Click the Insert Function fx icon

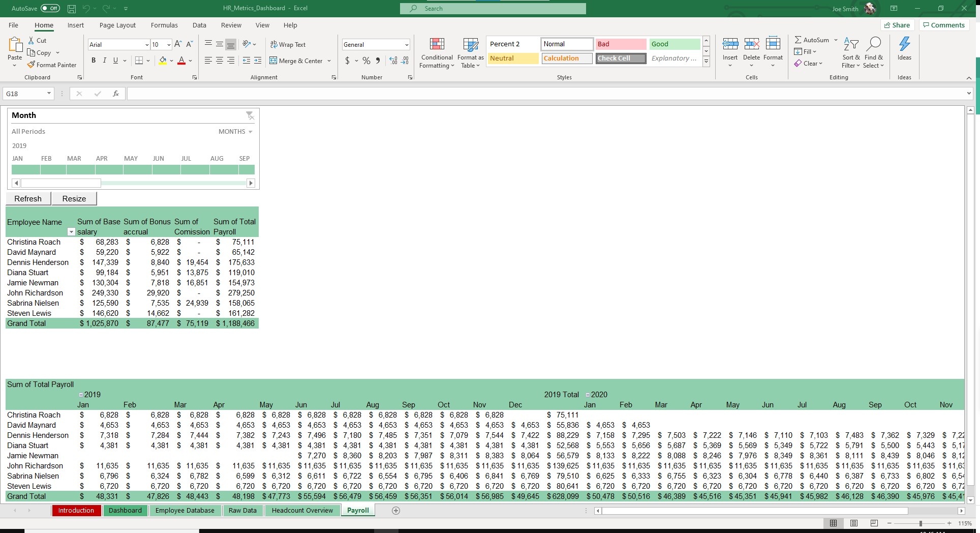[116, 94]
